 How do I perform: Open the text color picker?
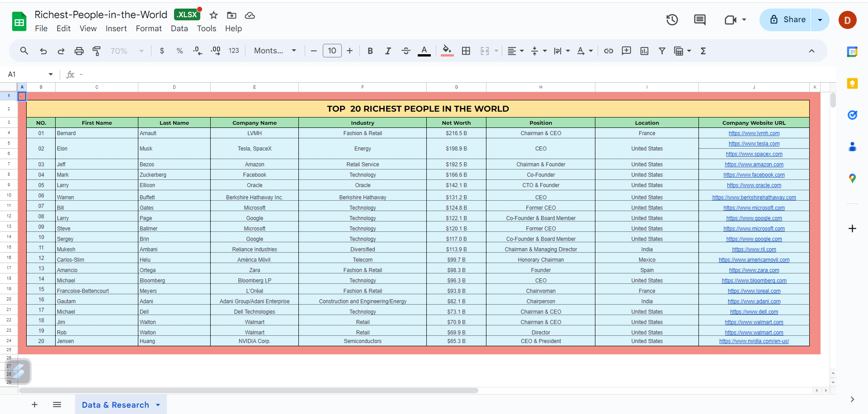coord(424,51)
